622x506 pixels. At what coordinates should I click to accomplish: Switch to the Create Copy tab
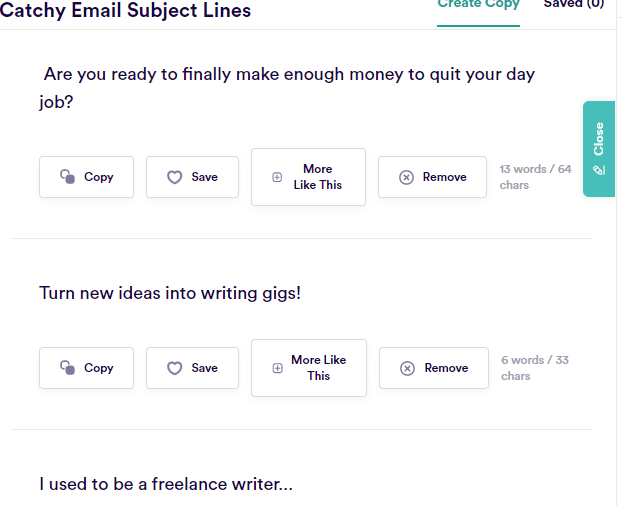pyautogui.click(x=478, y=5)
